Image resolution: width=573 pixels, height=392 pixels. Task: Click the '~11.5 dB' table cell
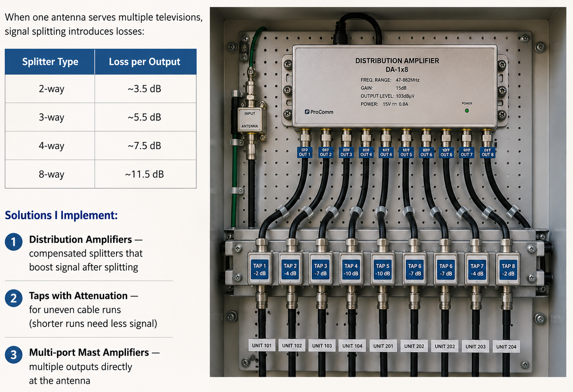145,174
